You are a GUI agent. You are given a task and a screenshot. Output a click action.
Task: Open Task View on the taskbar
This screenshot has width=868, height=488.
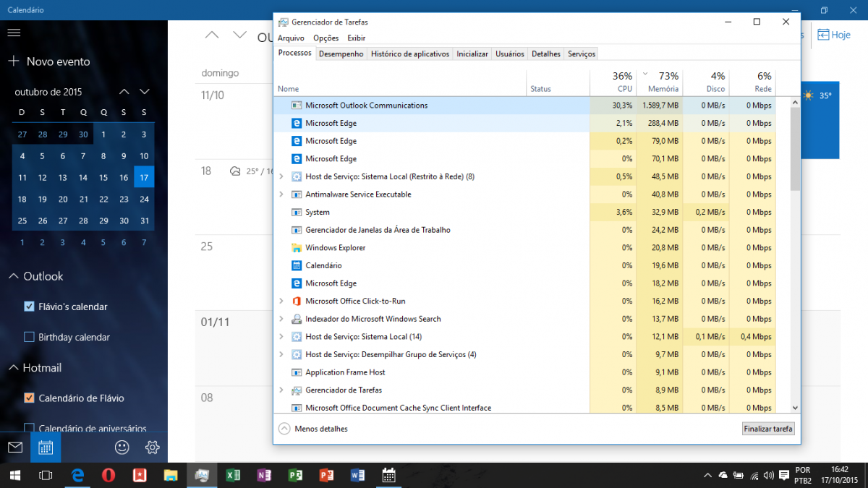[45, 475]
